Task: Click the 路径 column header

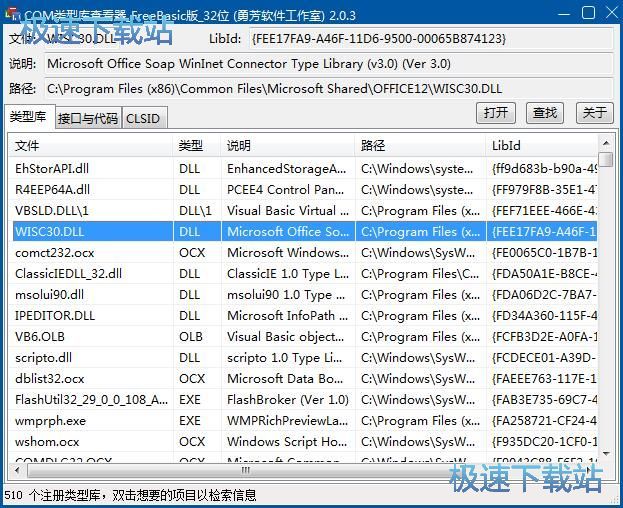Action: point(419,146)
